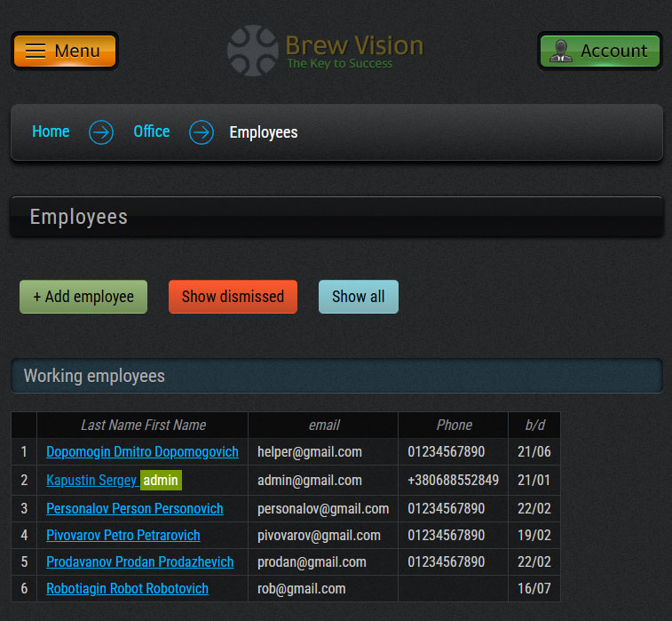Click the arrow icon after Home

tap(101, 132)
